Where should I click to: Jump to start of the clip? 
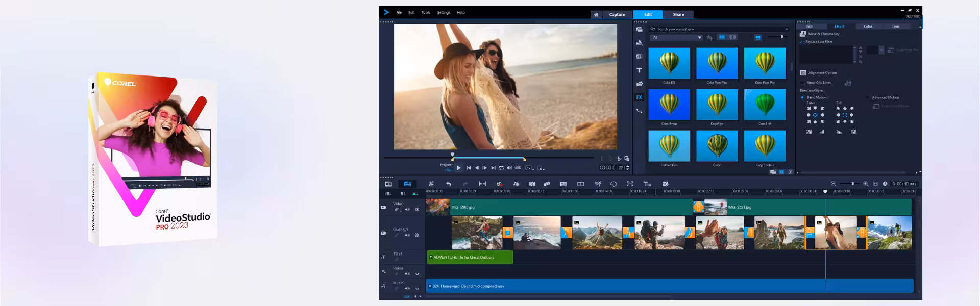click(x=469, y=168)
